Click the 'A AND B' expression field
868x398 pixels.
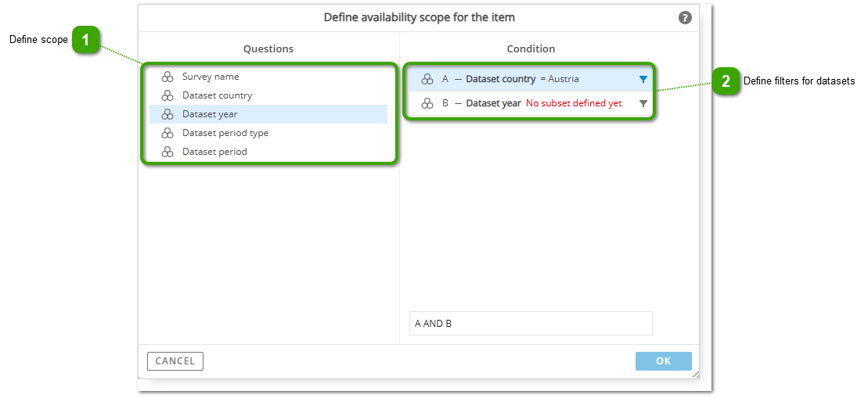point(531,324)
